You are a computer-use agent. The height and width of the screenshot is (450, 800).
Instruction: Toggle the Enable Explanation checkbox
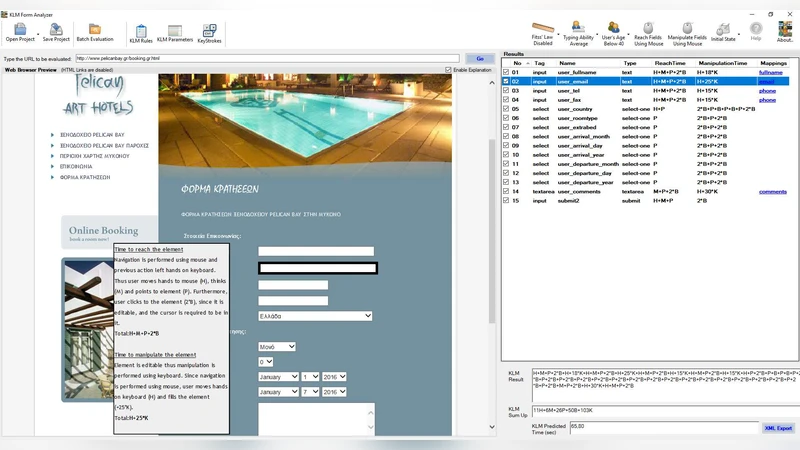pos(449,70)
